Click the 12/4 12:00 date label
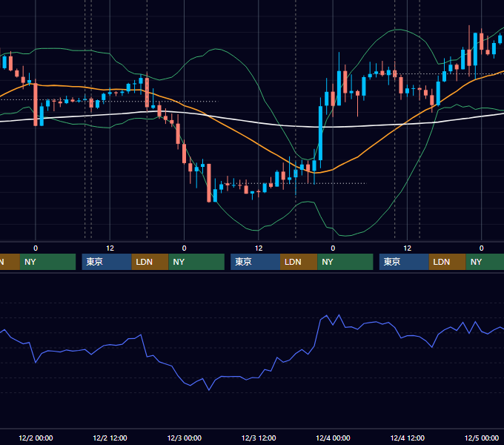This screenshot has height=445, width=504. click(407, 438)
